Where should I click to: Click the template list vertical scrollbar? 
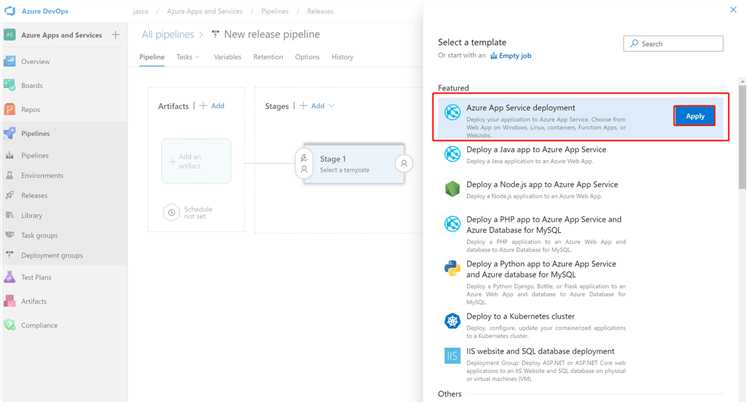click(x=742, y=137)
